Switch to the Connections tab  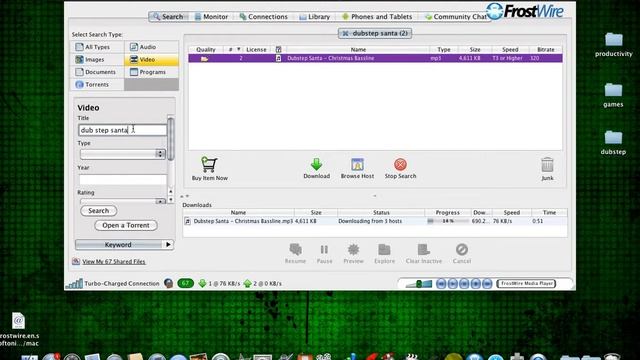point(264,17)
